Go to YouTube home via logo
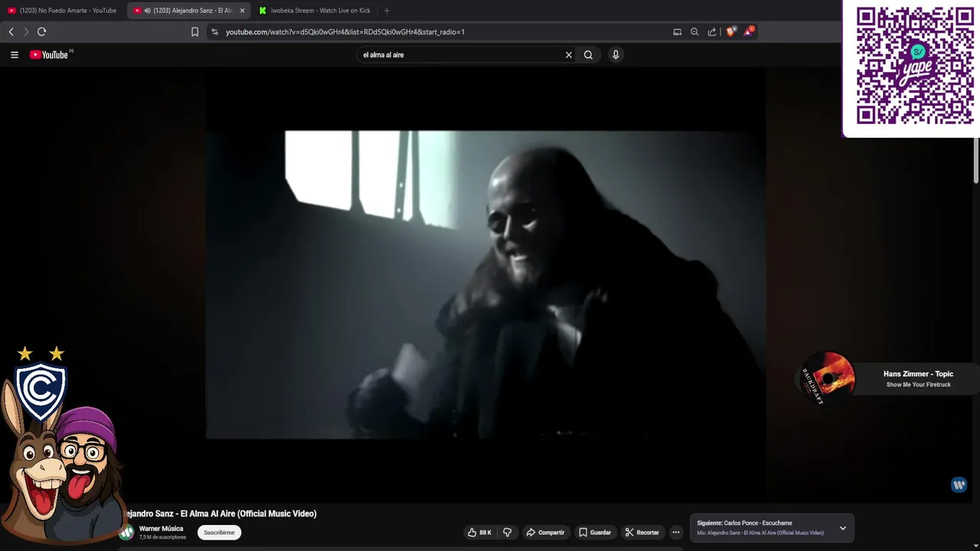This screenshot has height=551, width=980. click(51, 55)
